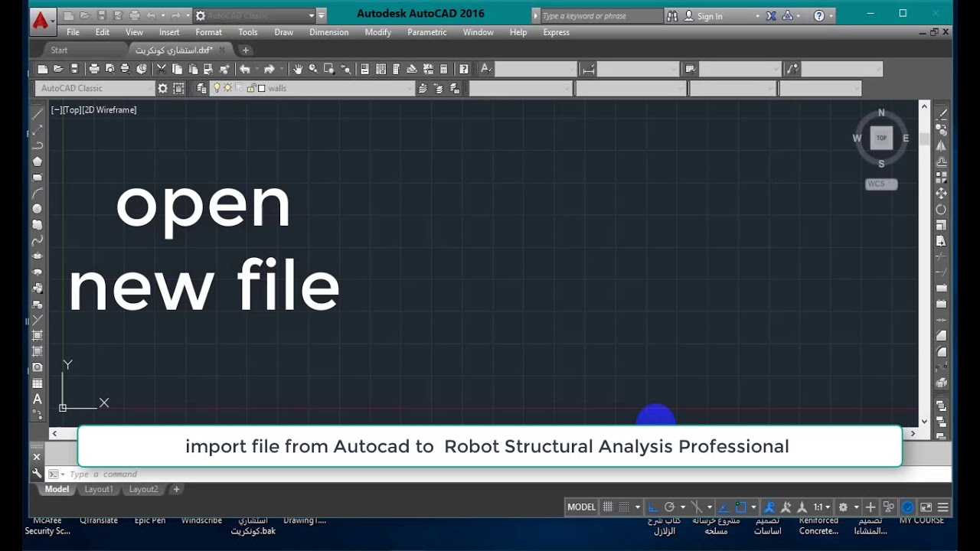Select the Hatch tool in Draw toolbar
This screenshot has width=980, height=551.
click(37, 336)
